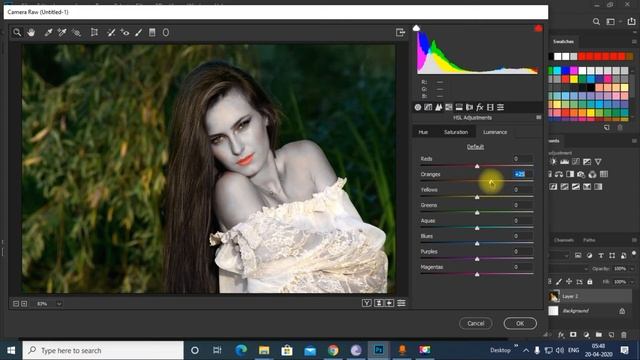Image resolution: width=640 pixels, height=360 pixels.
Task: Open the Calibration panel icon
Action: pos(490,107)
